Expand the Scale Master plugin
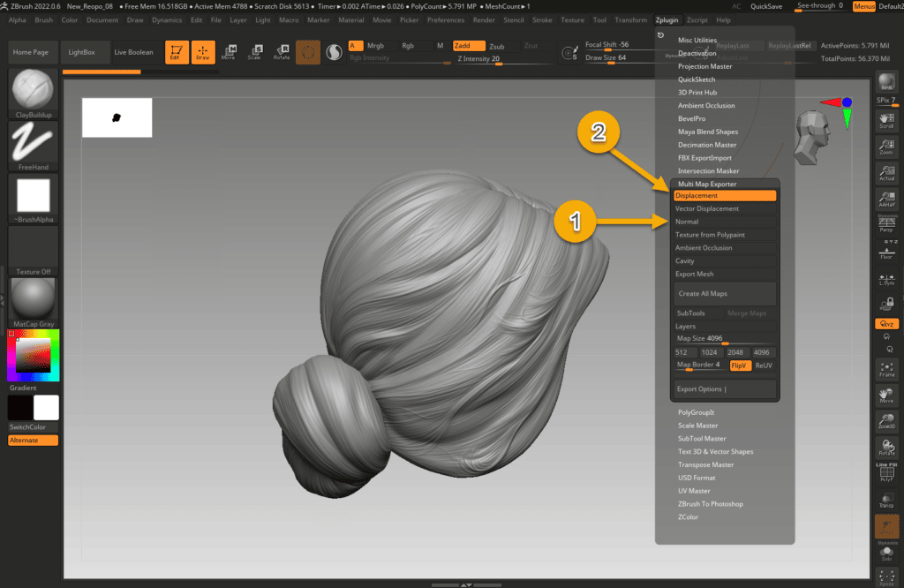Viewport: 904px width, 588px height. tap(697, 426)
